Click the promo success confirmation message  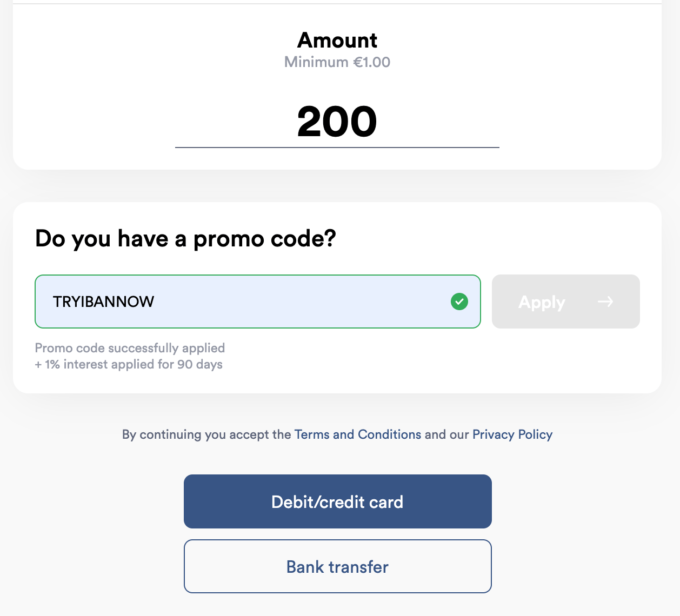[x=130, y=348]
